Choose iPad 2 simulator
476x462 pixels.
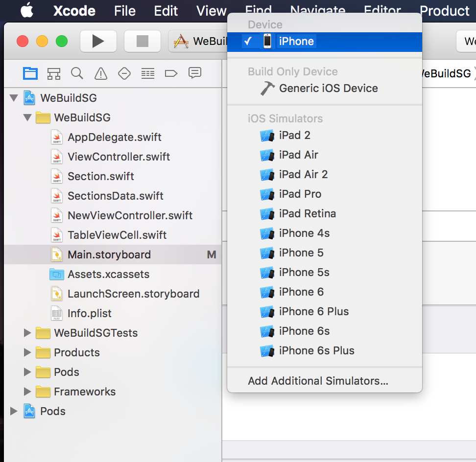325,135
